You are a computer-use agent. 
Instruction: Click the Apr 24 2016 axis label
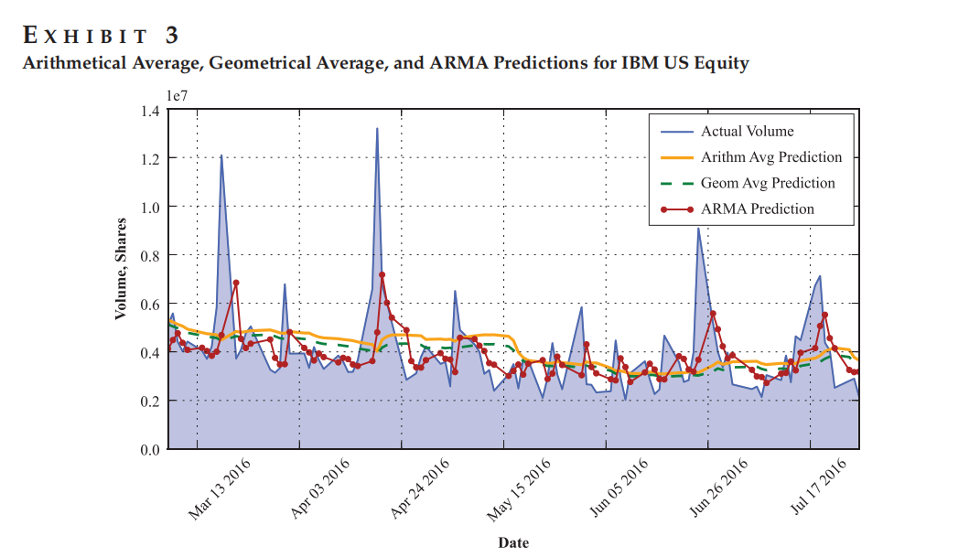(419, 489)
